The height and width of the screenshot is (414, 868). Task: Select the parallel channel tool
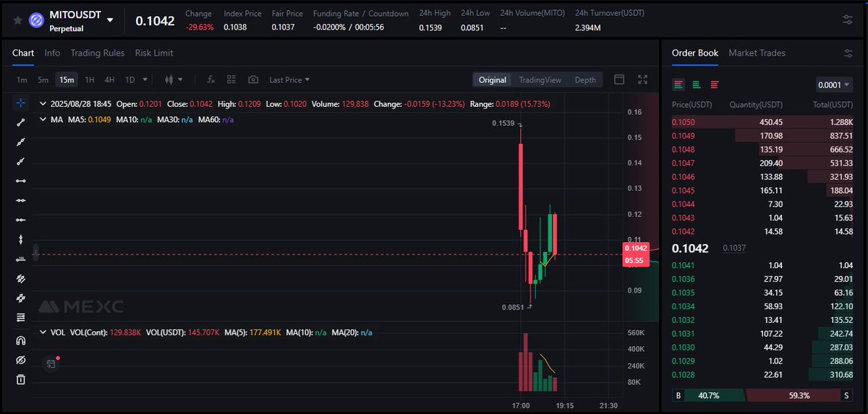pyautogui.click(x=21, y=278)
